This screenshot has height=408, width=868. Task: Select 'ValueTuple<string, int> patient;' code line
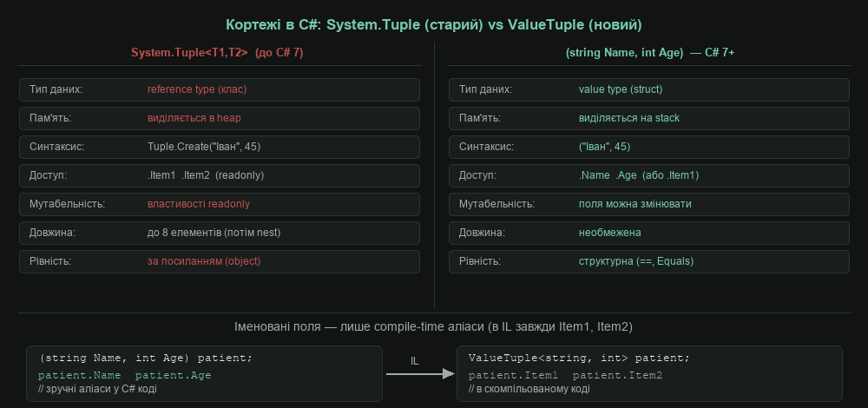click(579, 359)
